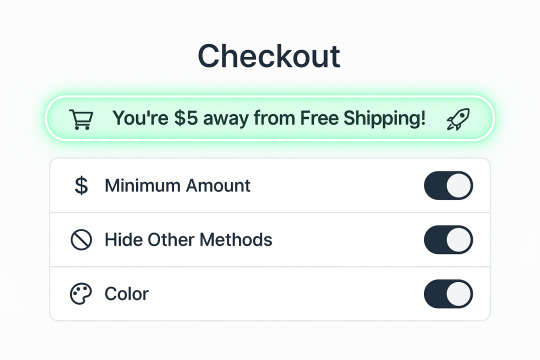540x360 pixels.
Task: Toggle the Color switch off
Action: (448, 294)
